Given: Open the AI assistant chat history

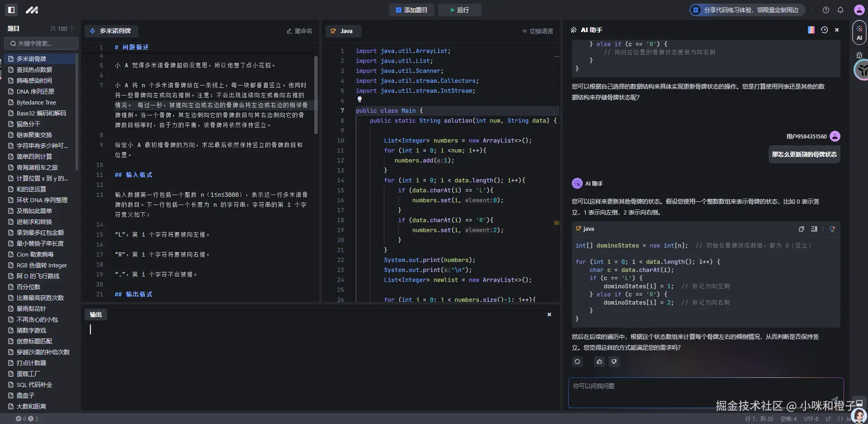Looking at the screenshot, I should click(x=824, y=30).
